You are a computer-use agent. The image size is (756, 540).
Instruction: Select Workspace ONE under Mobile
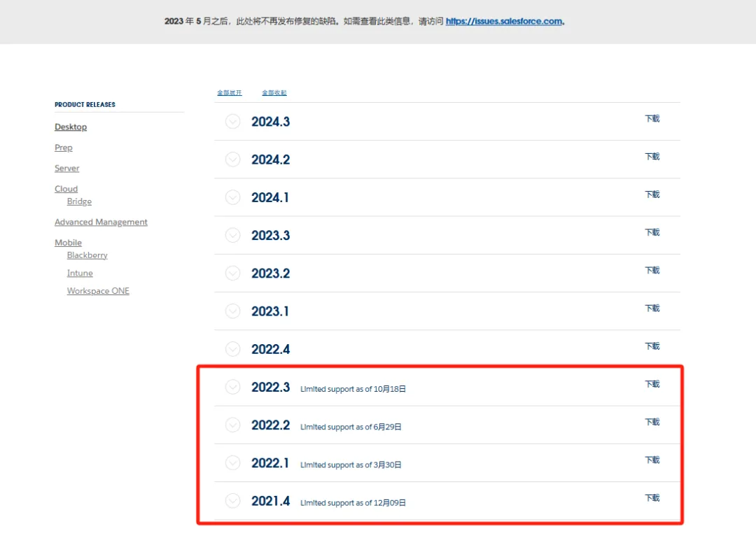(x=98, y=291)
